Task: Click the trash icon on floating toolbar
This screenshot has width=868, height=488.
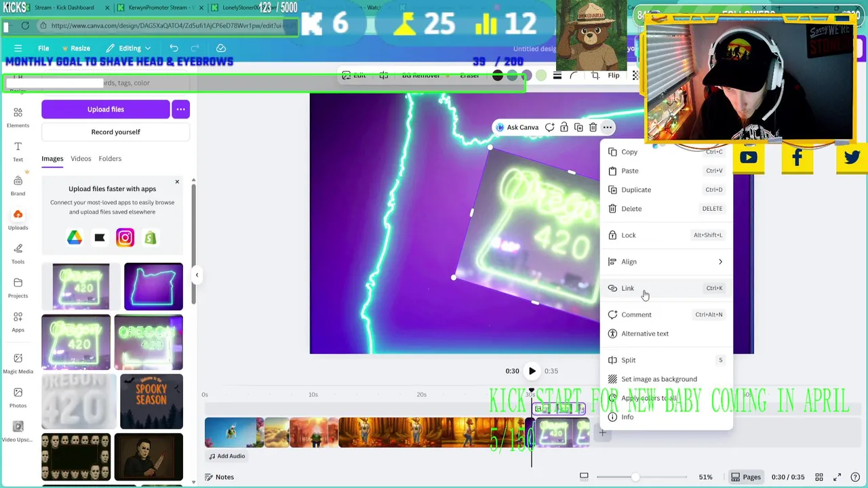Action: (593, 127)
